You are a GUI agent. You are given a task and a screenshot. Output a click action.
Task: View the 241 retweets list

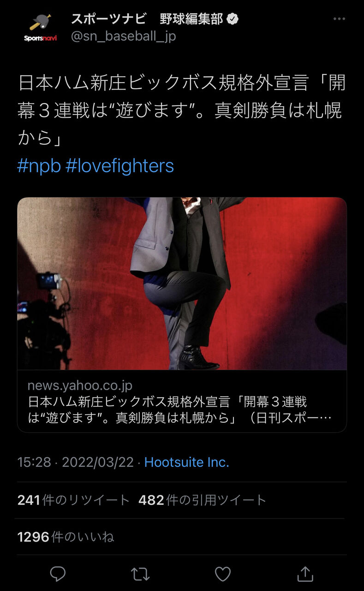click(x=73, y=500)
